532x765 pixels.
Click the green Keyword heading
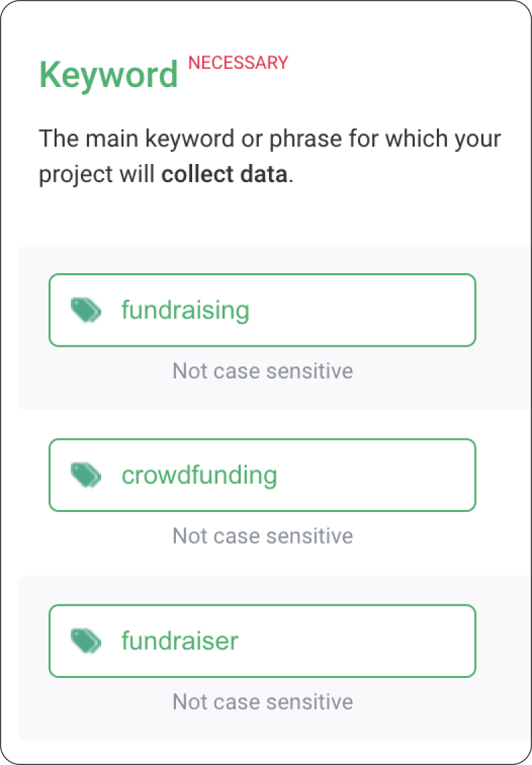pyautogui.click(x=109, y=75)
